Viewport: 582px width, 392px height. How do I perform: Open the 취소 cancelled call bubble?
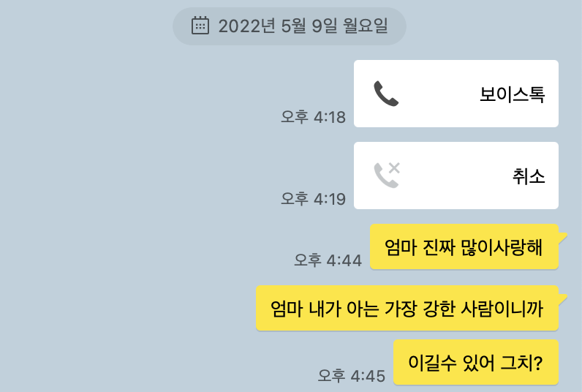click(456, 176)
